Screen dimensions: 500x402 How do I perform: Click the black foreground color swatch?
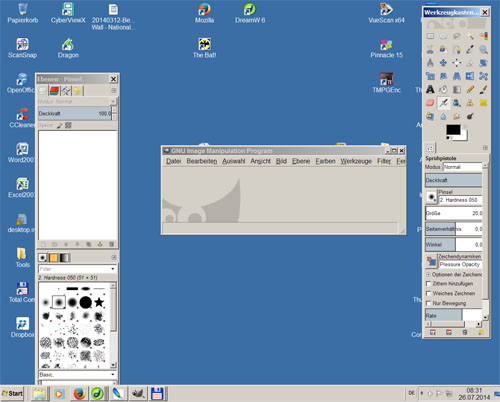[453, 130]
